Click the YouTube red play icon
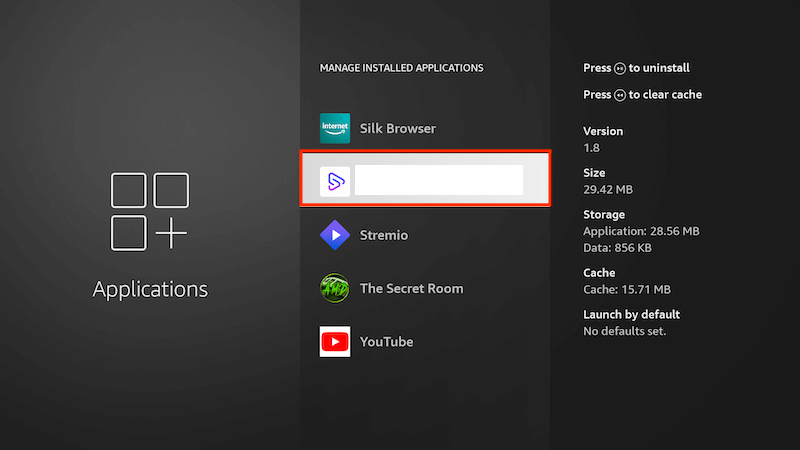800x450 pixels. pyautogui.click(x=335, y=341)
